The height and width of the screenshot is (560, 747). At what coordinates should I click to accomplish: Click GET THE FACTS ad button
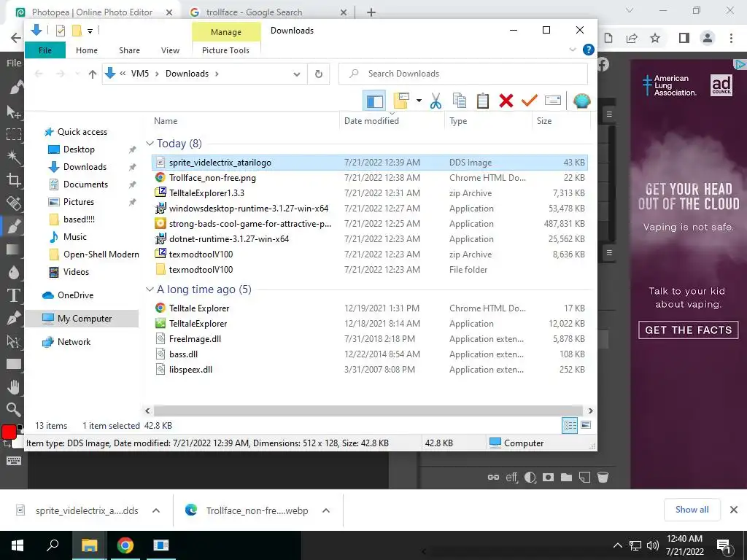tap(689, 330)
